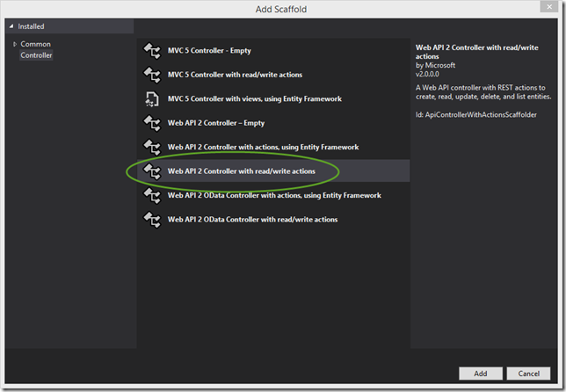
Task: Close the Add Scaffold dialog
Action: 549,7
